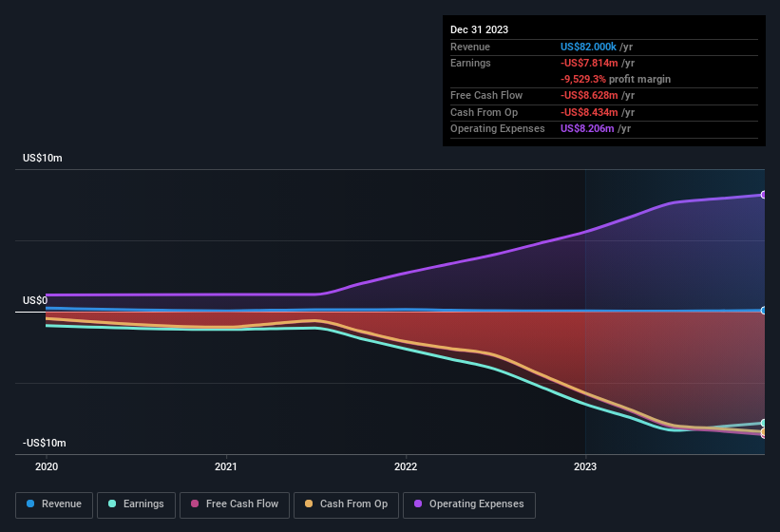Click the teal Earnings endpoint marker
This screenshot has width=780, height=532.
click(764, 423)
